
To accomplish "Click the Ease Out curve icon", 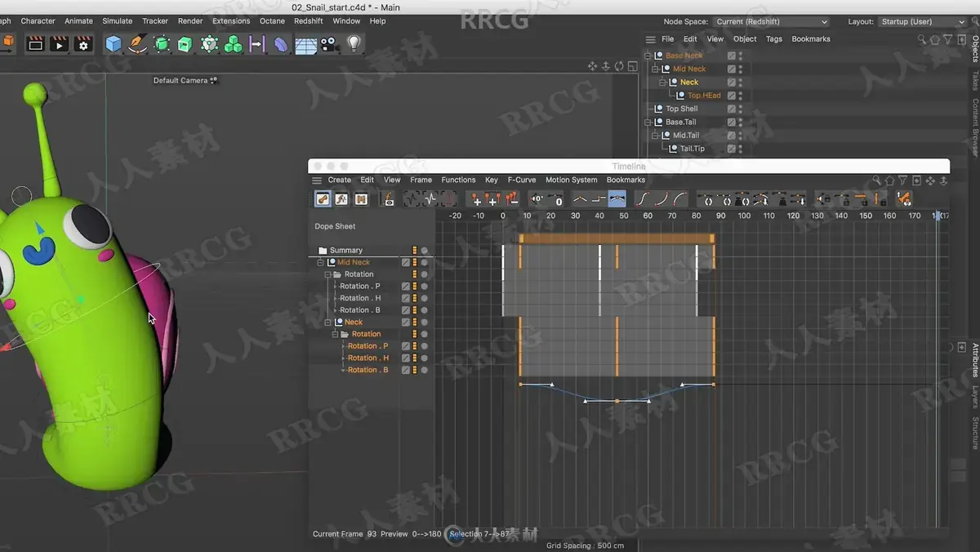I will point(679,198).
